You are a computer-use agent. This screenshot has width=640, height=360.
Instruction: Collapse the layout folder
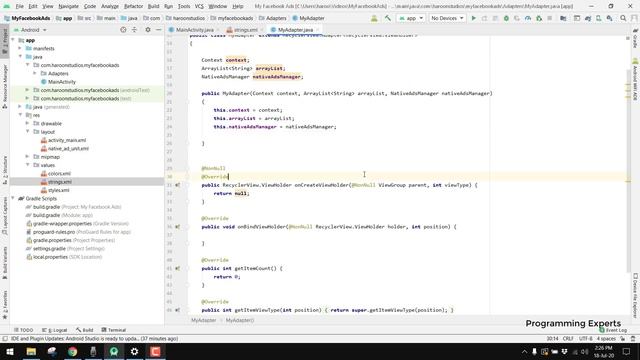[x=27, y=132]
